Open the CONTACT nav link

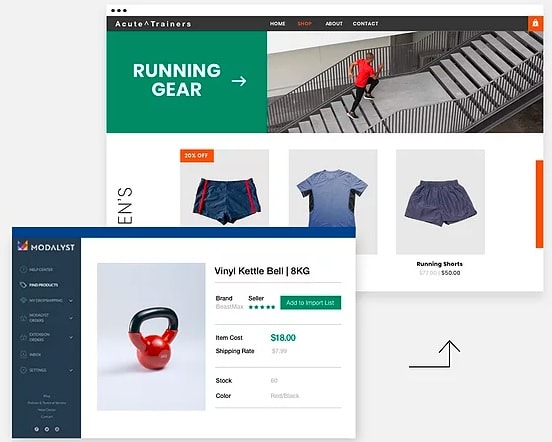(x=365, y=24)
